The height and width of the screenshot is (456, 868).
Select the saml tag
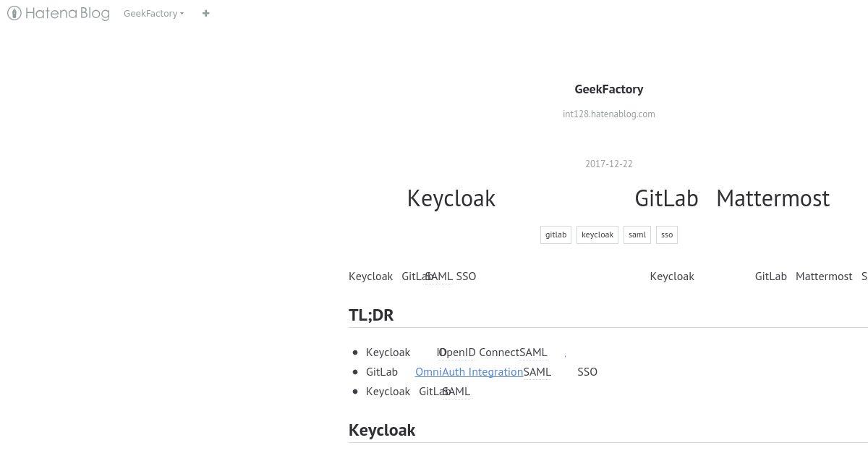tap(637, 235)
